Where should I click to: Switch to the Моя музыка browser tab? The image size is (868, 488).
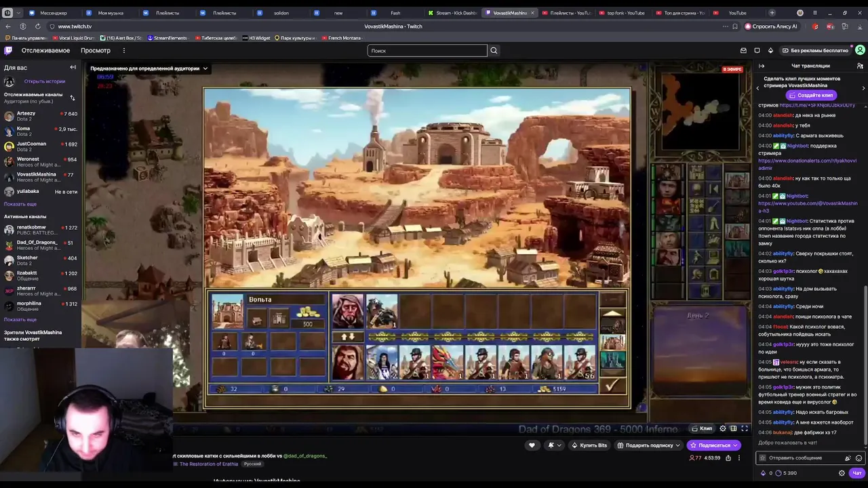[111, 13]
